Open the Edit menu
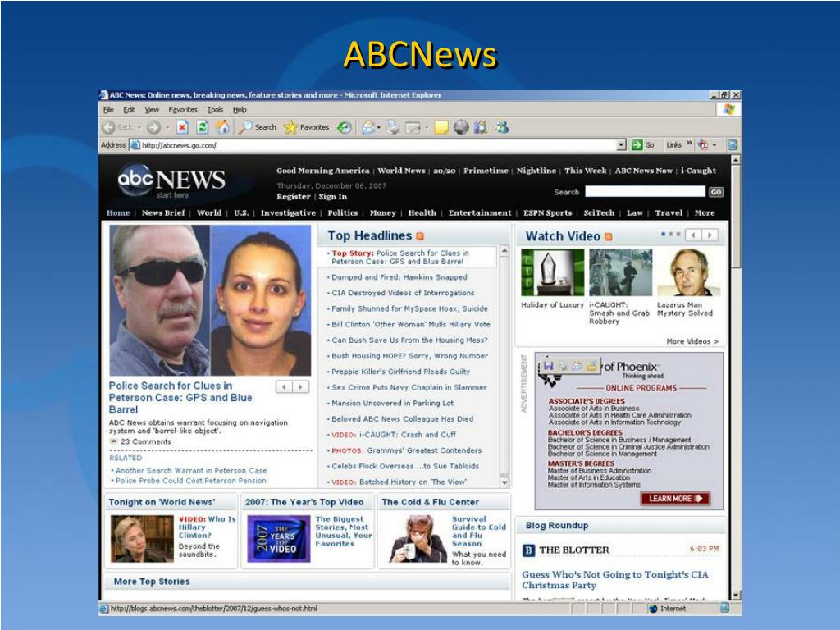Image resolution: width=840 pixels, height=630 pixels. [x=129, y=110]
